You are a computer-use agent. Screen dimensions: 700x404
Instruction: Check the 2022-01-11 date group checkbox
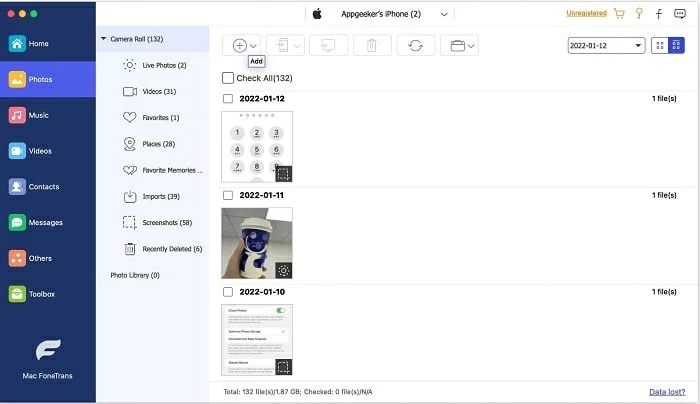(x=228, y=195)
